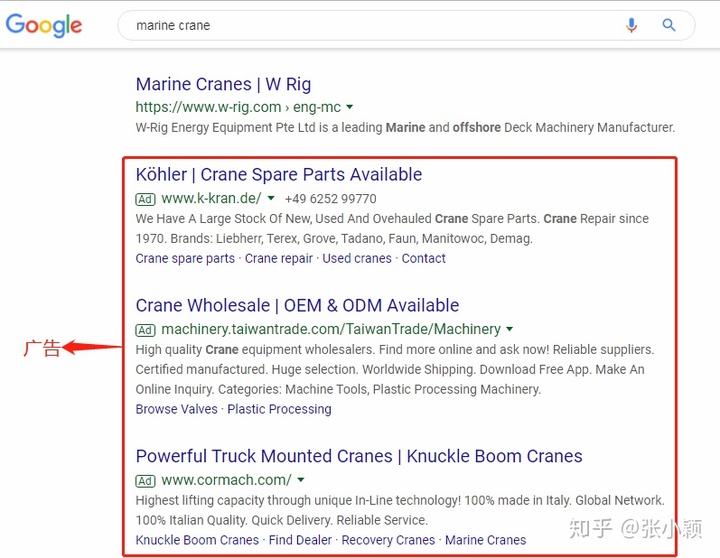This screenshot has height=558, width=720.
Task: Click the machinery.taiwantrade.com URL
Action: (331, 329)
